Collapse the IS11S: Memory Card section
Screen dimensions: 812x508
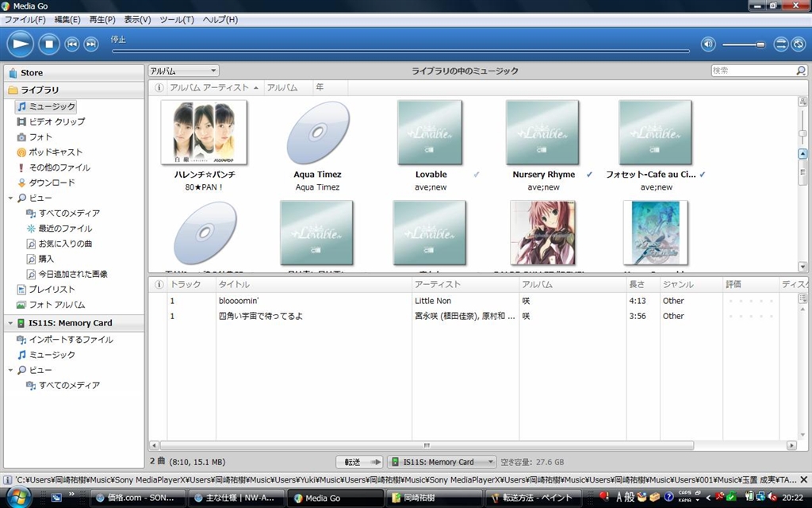coord(10,323)
